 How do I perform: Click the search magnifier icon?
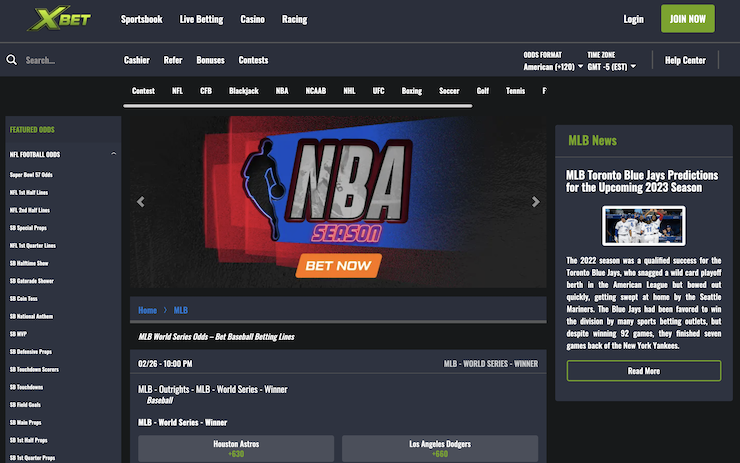coord(12,60)
